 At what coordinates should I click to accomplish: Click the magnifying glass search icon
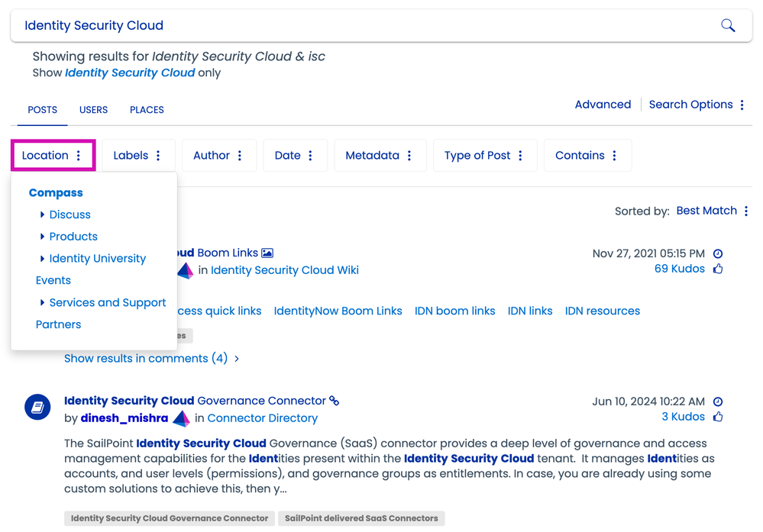click(728, 26)
